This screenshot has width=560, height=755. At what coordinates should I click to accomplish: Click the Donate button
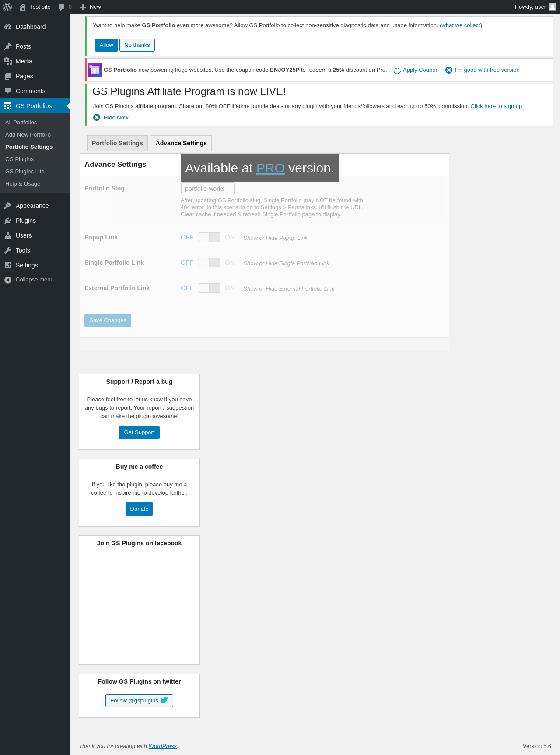coord(139,509)
